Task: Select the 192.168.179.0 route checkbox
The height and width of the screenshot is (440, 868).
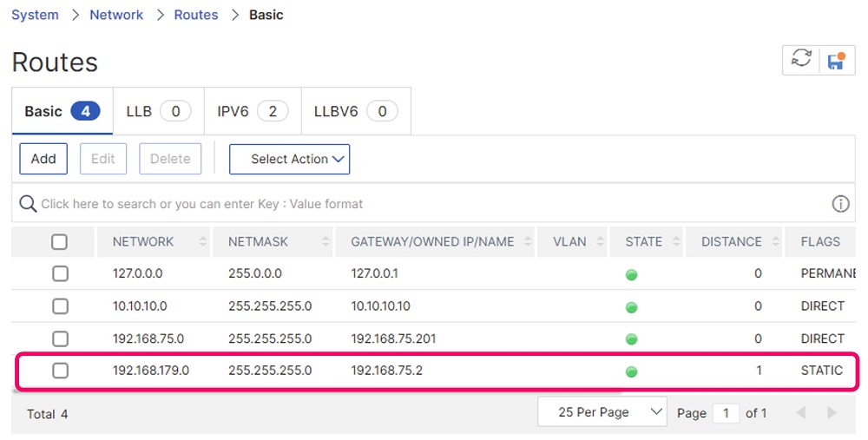Action: click(60, 371)
